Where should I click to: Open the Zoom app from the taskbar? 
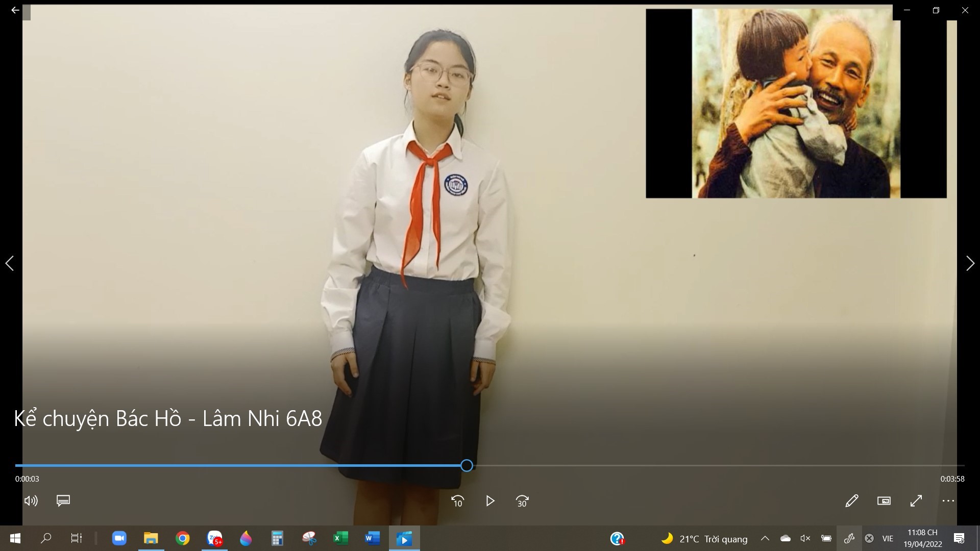pos(119,538)
